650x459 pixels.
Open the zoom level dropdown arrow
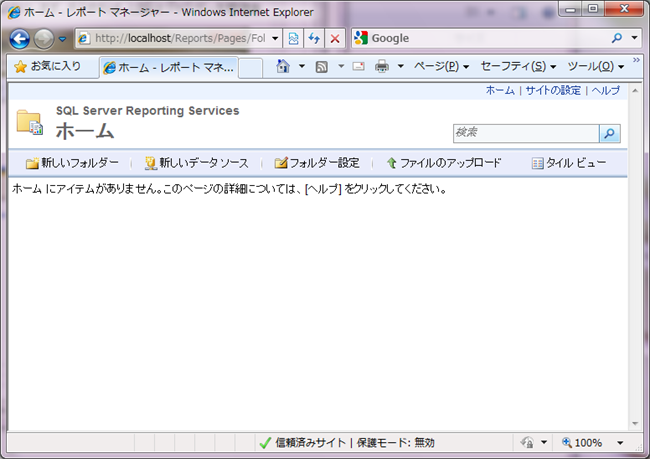point(620,443)
